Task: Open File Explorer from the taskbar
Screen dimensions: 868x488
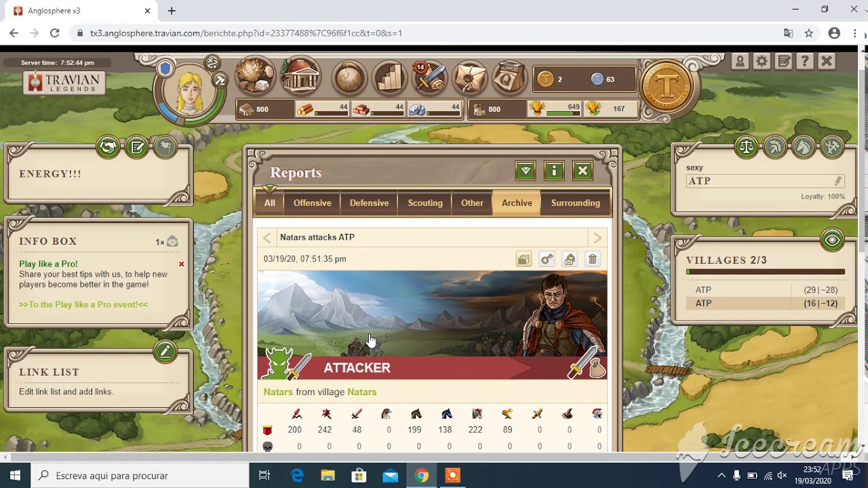Action: coord(328,475)
